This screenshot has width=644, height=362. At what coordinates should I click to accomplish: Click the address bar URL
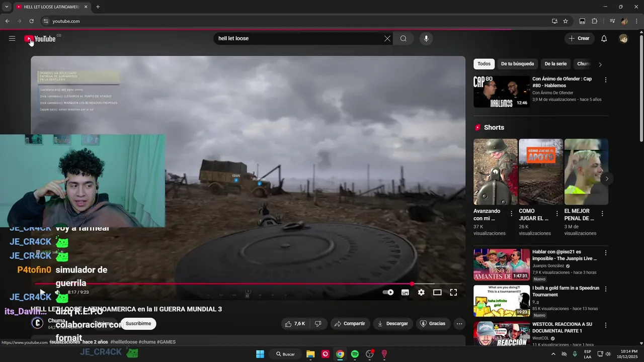tap(66, 21)
